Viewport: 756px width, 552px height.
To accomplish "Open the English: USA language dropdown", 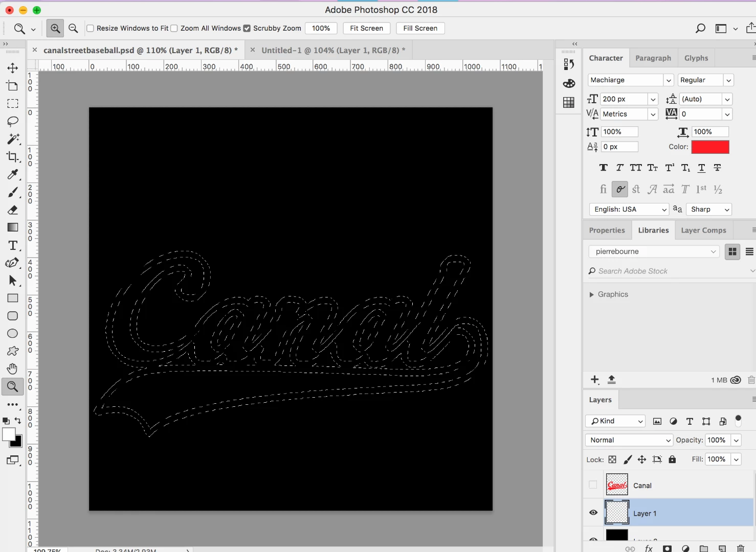I will [629, 210].
